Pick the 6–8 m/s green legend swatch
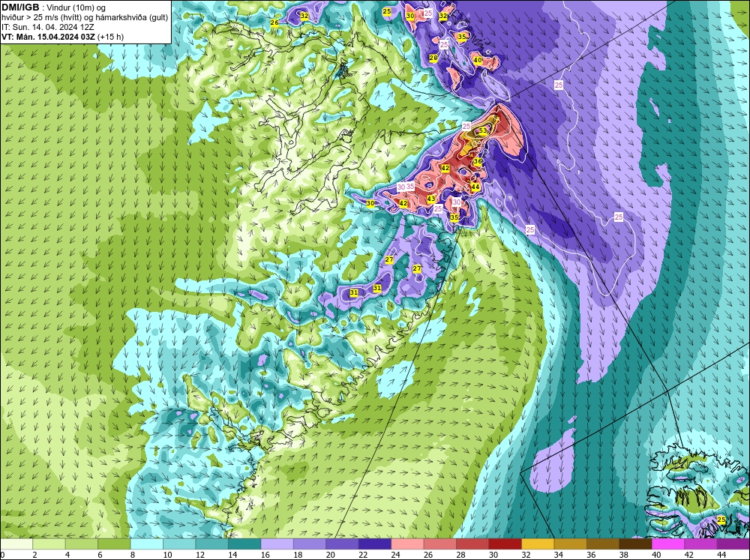 pyautogui.click(x=114, y=544)
